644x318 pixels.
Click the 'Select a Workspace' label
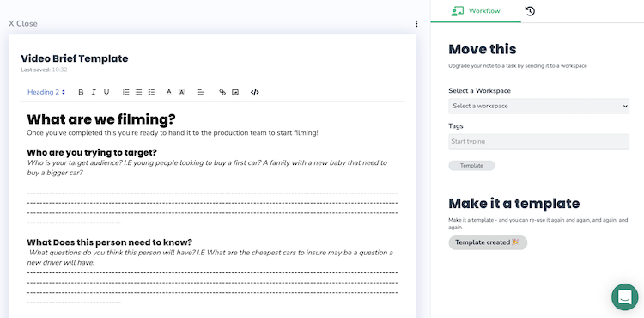[479, 91]
